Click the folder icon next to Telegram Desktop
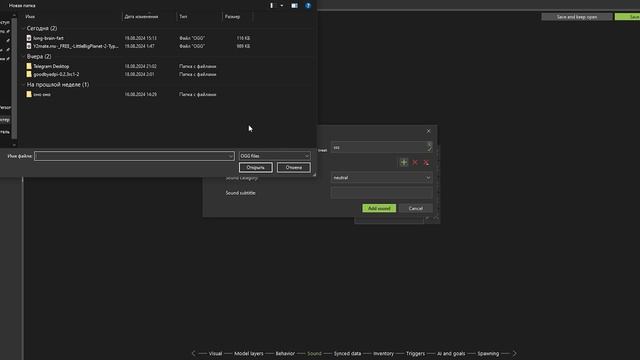This screenshot has width=640, height=360. point(29,66)
